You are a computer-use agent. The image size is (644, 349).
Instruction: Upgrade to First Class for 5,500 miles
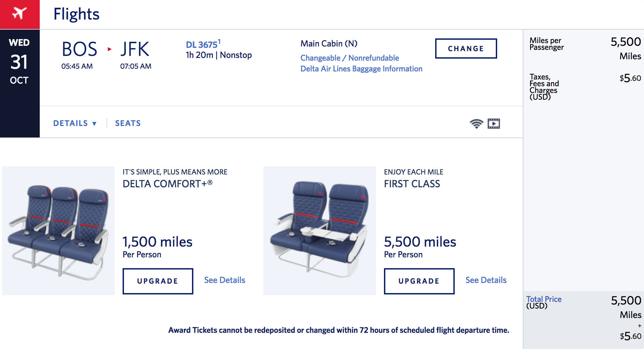(419, 281)
